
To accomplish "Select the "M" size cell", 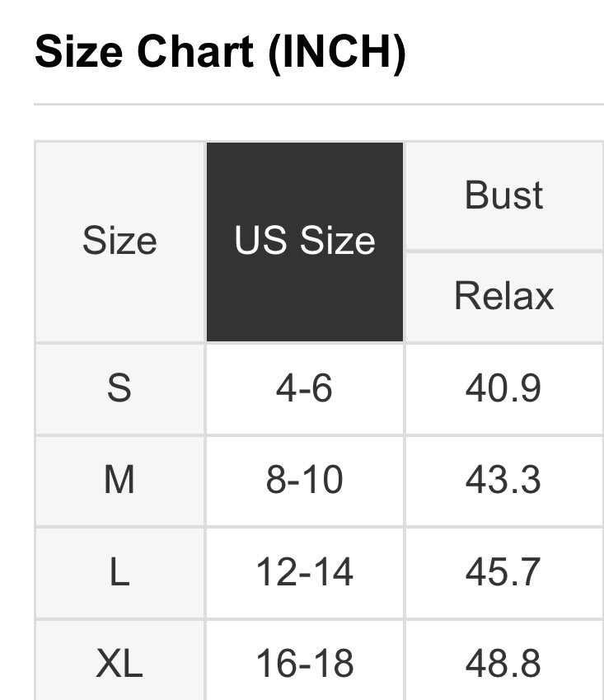I will click(119, 480).
